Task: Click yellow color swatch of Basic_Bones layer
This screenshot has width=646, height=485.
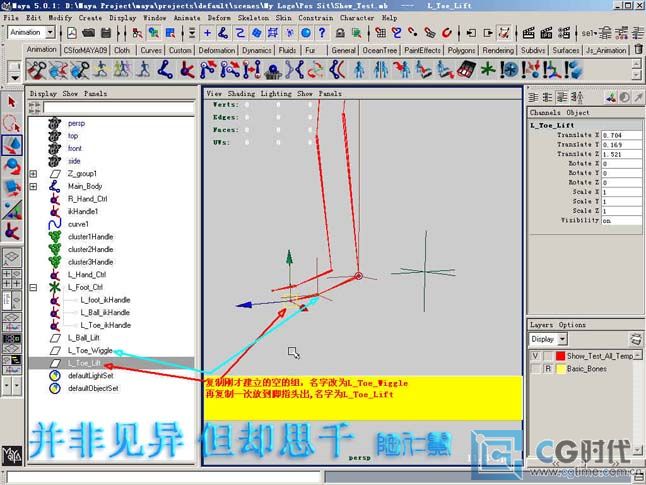Action: [560, 368]
